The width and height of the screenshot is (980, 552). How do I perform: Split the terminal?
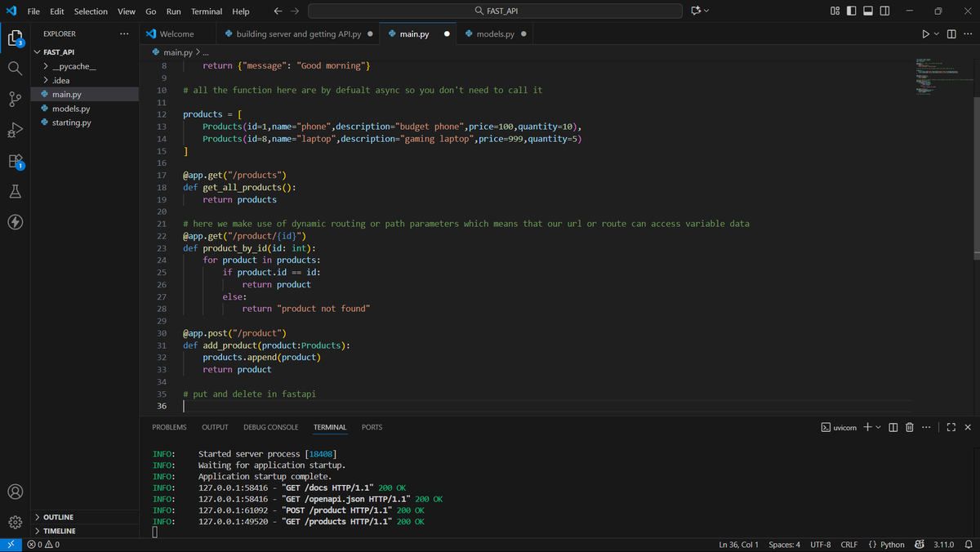(x=893, y=427)
